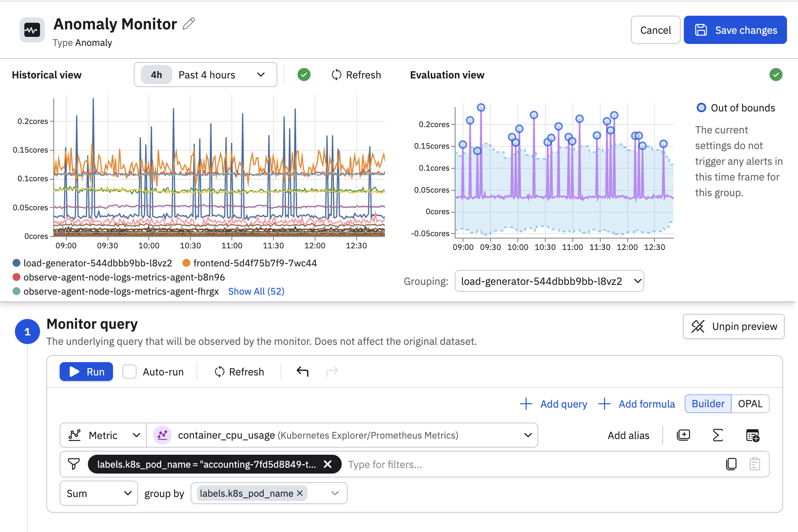
Task: Click the undo arrow icon
Action: point(302,371)
